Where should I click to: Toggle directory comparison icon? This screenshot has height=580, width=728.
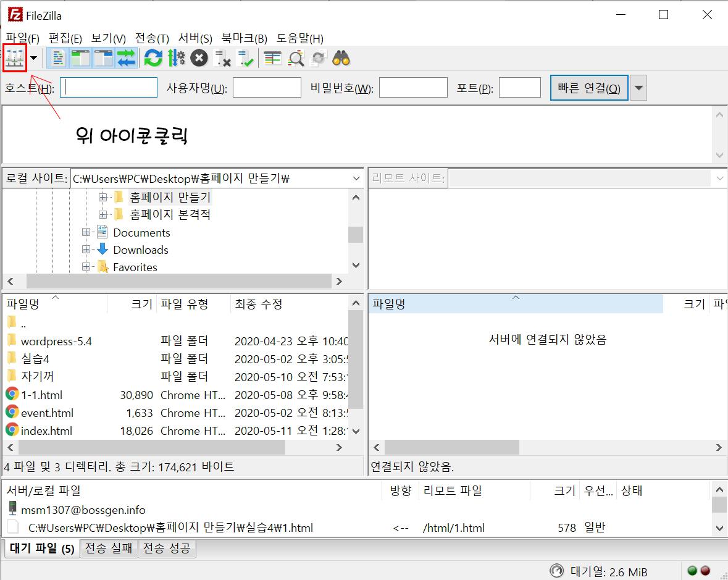tap(296, 58)
